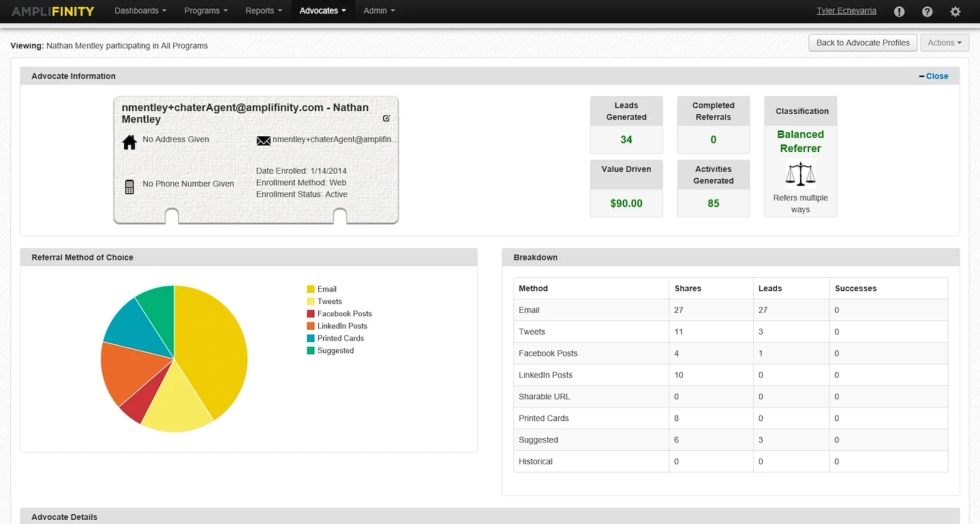Select the Email slice of the pie chart
The height and width of the screenshot is (524, 980).
(x=211, y=341)
